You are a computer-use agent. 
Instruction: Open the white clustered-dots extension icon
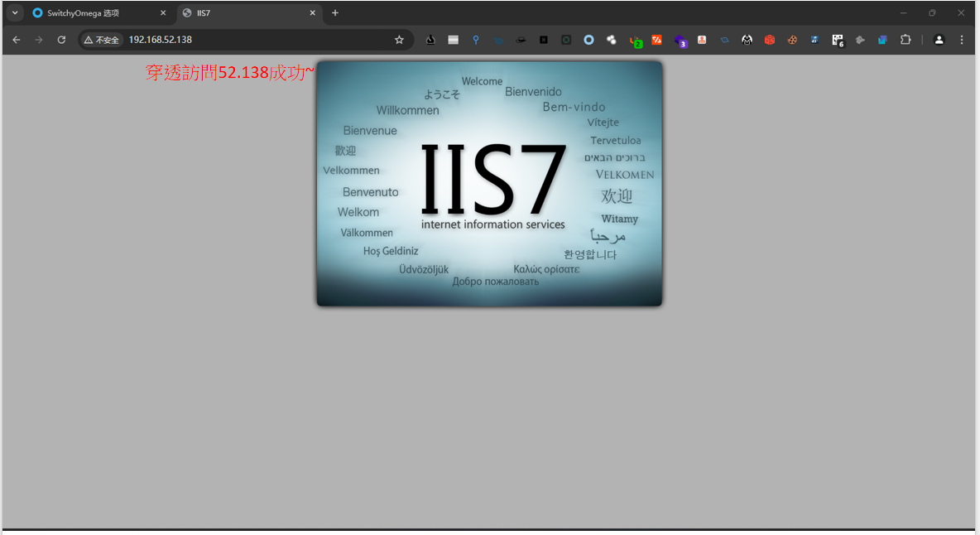[x=611, y=40]
